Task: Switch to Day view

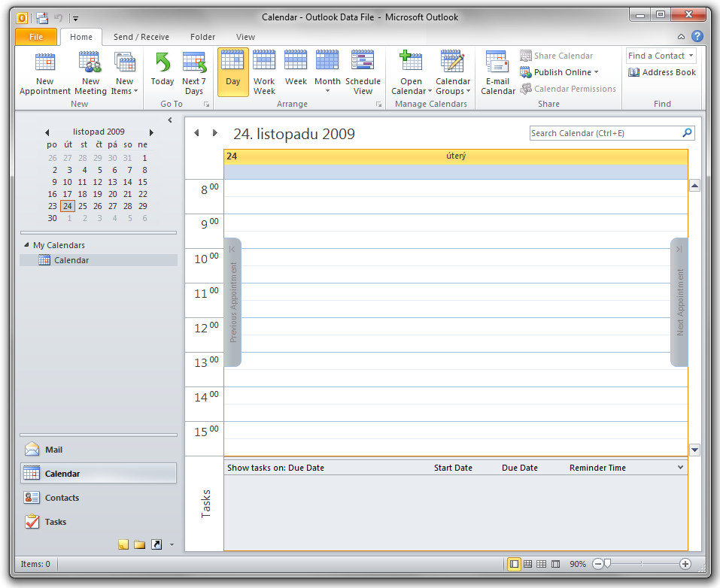Action: coord(232,72)
